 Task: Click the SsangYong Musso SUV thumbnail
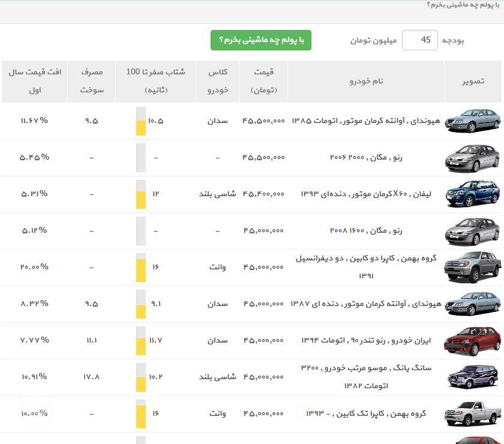(x=472, y=377)
